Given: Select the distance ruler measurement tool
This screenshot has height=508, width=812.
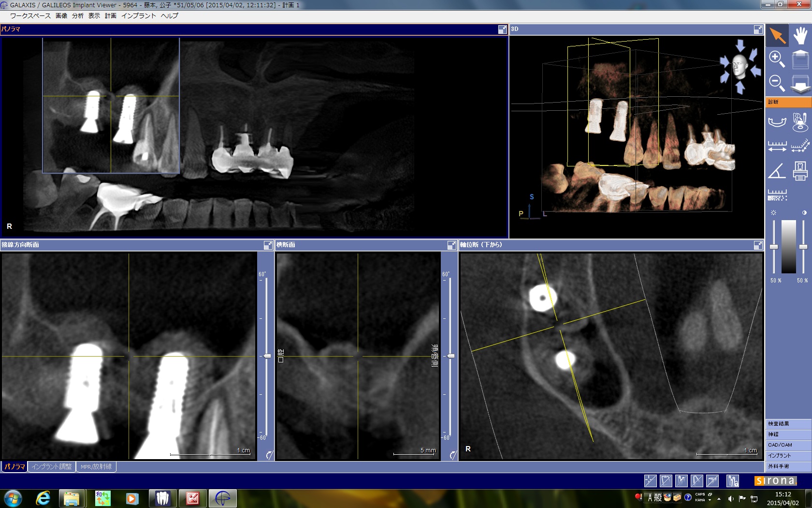Looking at the screenshot, I should coord(777,146).
